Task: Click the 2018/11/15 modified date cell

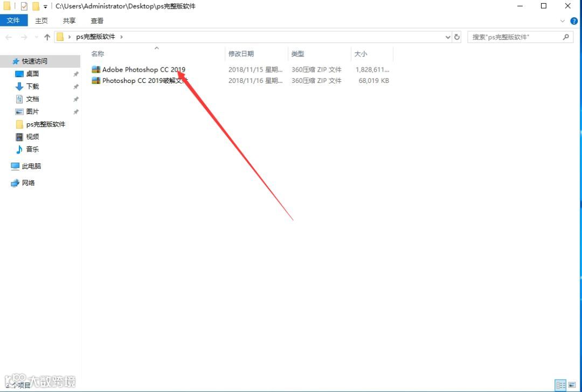Action: (x=255, y=69)
